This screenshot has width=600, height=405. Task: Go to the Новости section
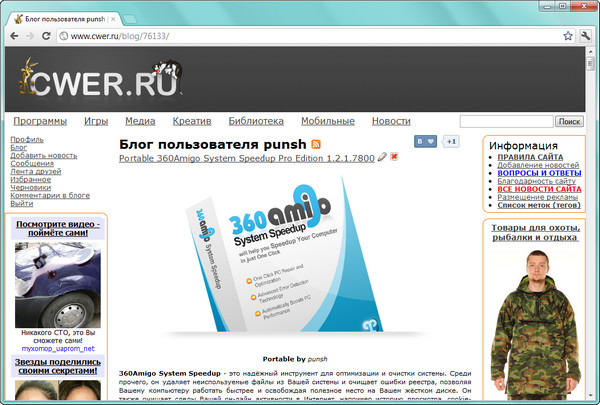[x=391, y=121]
